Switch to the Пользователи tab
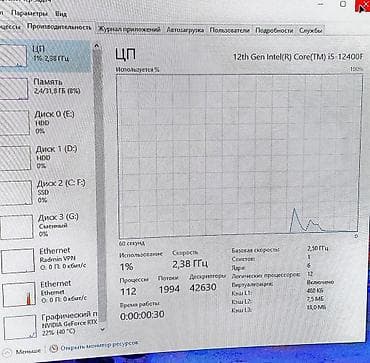Image resolution: width=370 pixels, height=363 pixels. (x=229, y=30)
